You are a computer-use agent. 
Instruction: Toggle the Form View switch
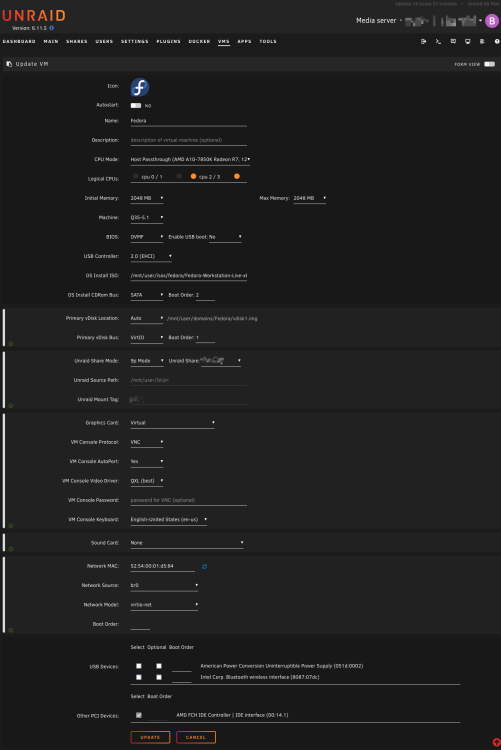[x=489, y=64]
